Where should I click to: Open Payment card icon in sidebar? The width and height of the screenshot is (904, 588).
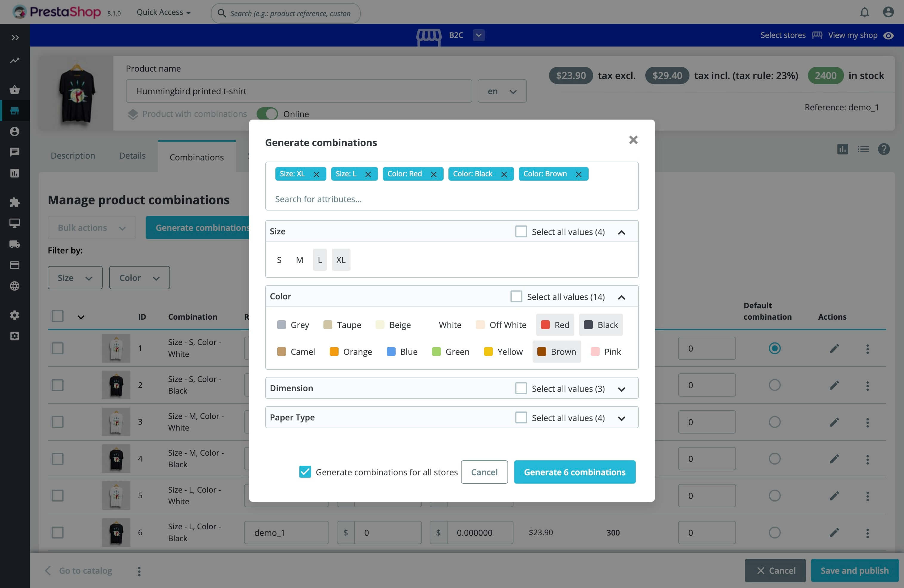(15, 265)
